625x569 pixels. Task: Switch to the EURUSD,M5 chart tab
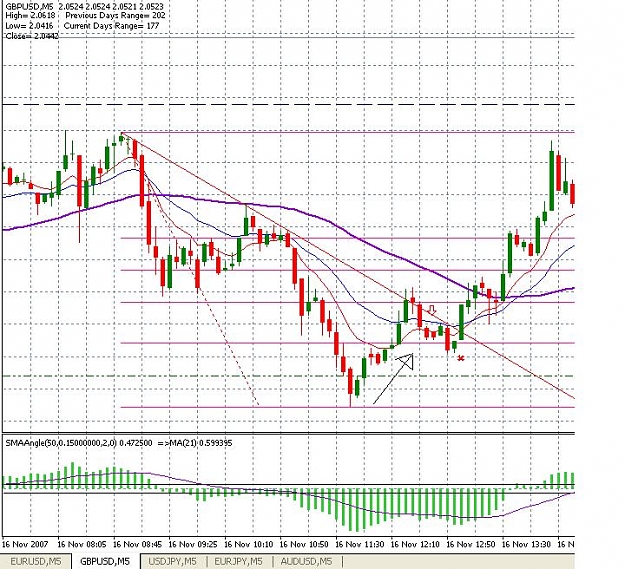(36, 561)
